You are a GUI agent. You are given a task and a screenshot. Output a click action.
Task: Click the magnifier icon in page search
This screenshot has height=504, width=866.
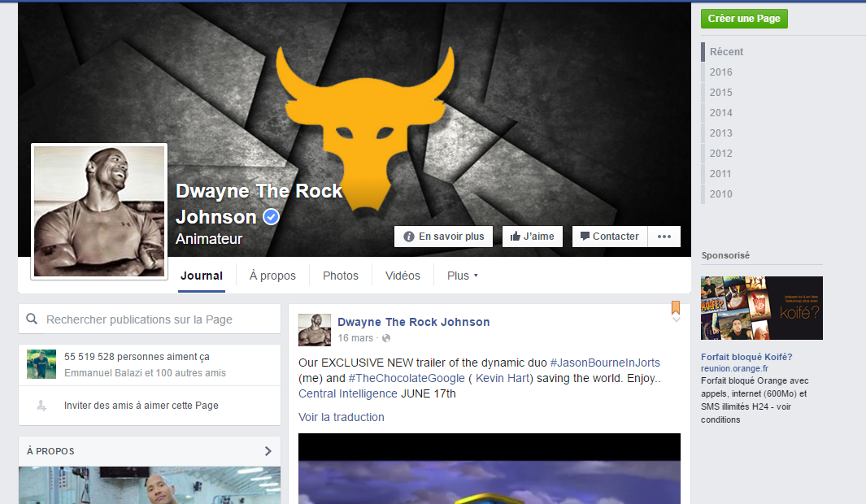[32, 319]
